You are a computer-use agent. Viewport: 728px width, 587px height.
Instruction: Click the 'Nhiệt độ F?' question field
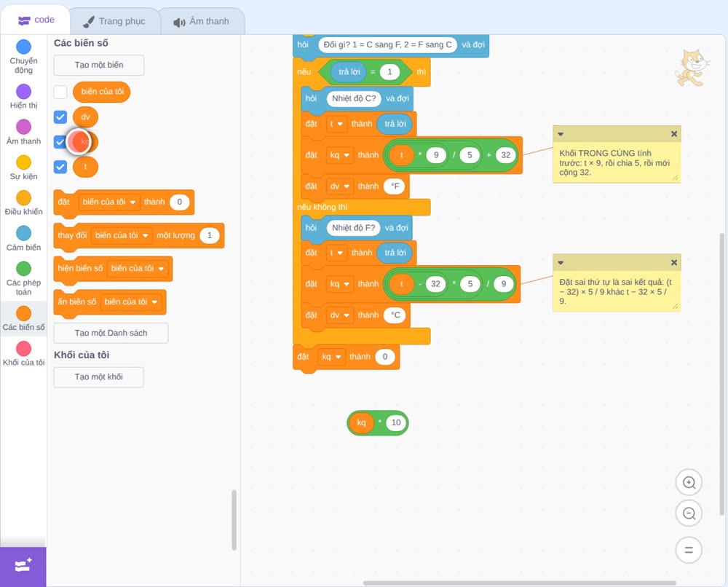(x=353, y=227)
